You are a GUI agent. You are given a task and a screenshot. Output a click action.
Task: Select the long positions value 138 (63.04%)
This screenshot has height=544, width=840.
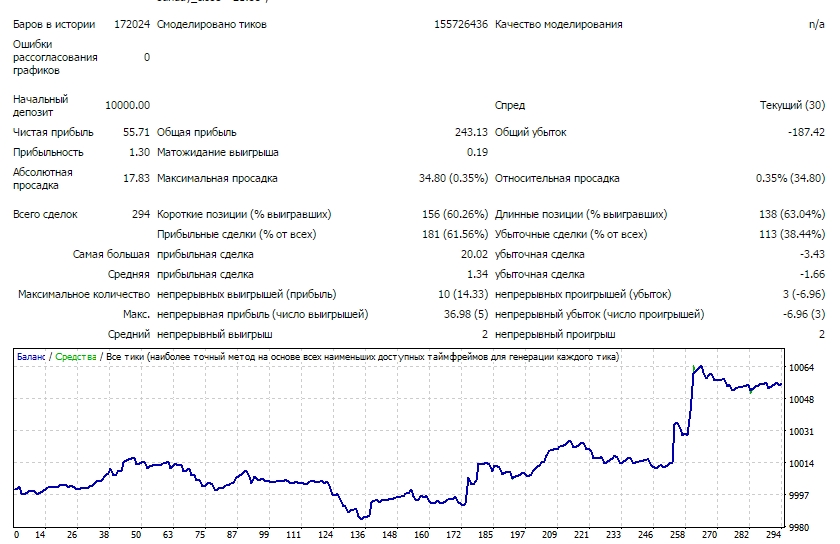[792, 214]
